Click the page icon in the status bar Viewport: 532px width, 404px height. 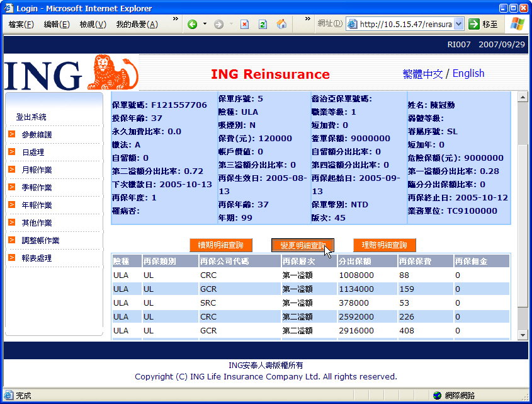[x=8, y=395]
